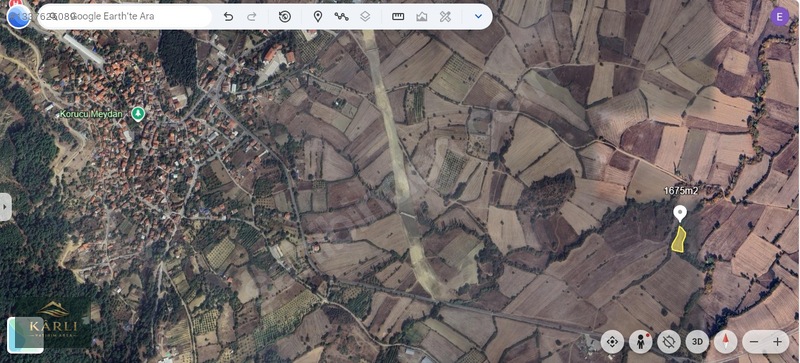Screen dimensions: 800x363
Task: Draw a path or polygon
Action: 341,16
